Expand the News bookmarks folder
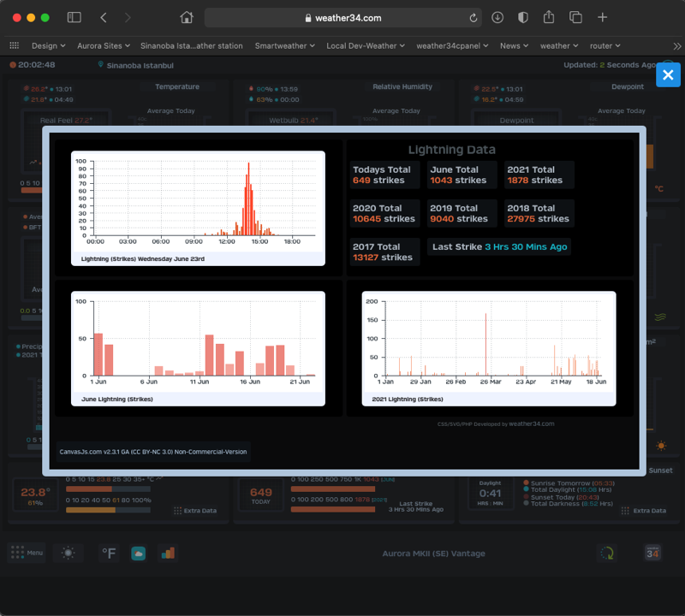This screenshot has height=616, width=685. (x=515, y=46)
